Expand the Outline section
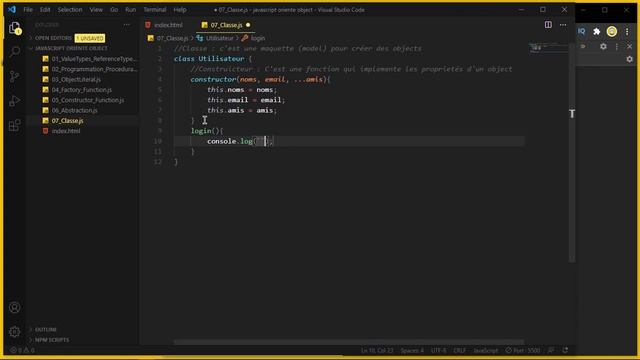 click(45, 329)
